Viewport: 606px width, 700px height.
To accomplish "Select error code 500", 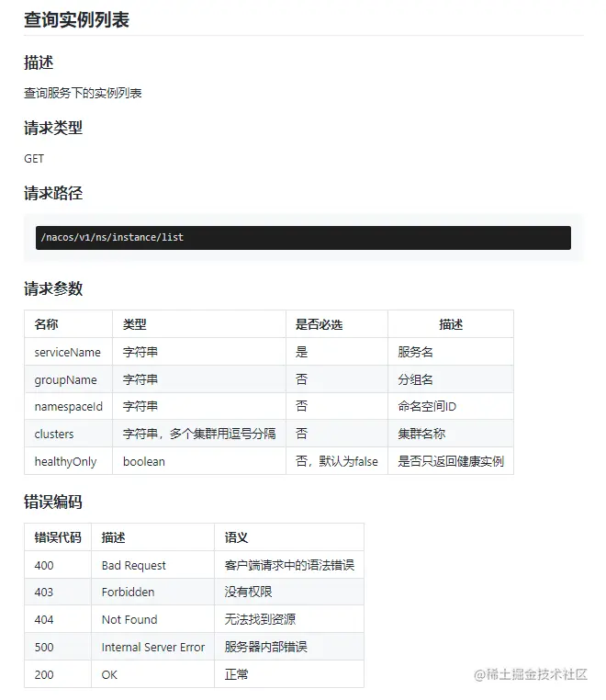I will (44, 648).
